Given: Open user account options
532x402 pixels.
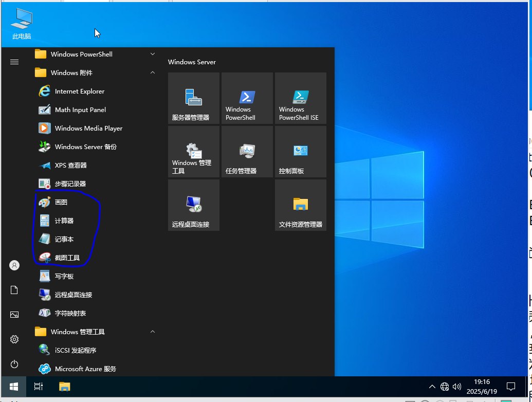Looking at the screenshot, I should tap(14, 265).
